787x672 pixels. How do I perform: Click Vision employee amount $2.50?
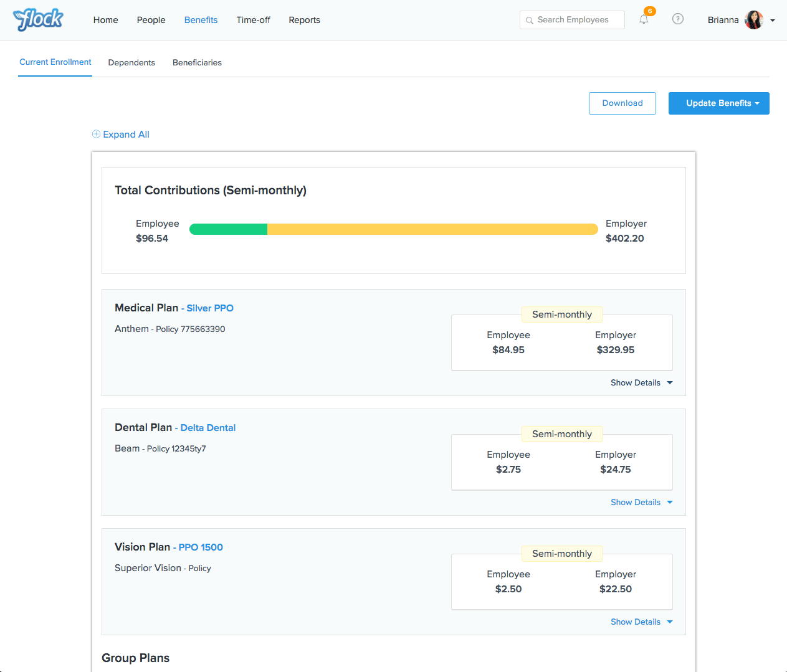point(508,589)
